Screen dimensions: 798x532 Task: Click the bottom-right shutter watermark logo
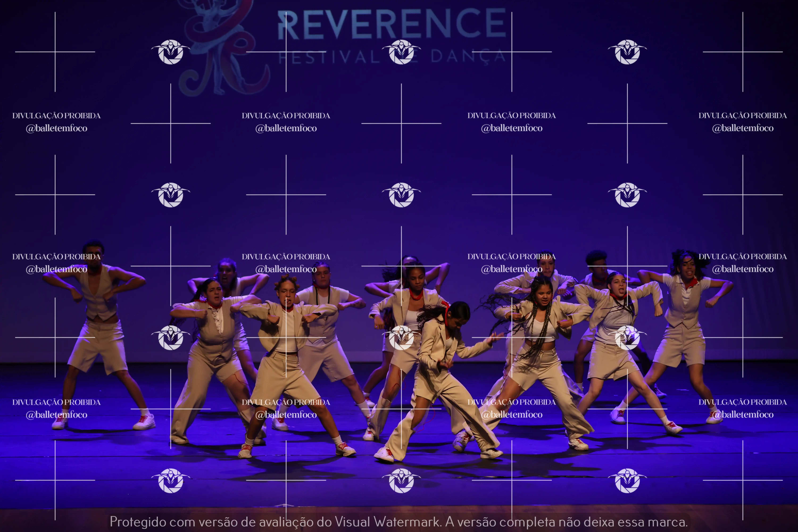point(627,480)
